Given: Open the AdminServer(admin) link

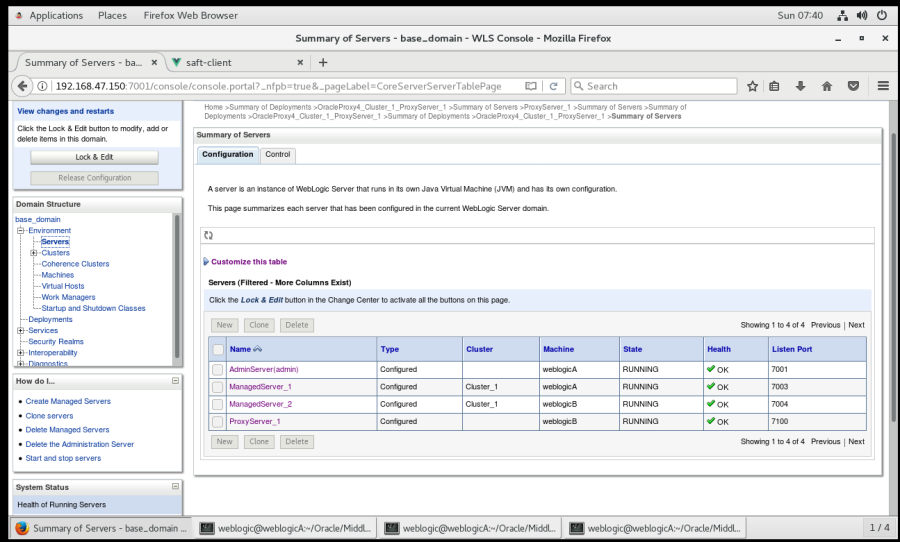Looking at the screenshot, I should 264,369.
